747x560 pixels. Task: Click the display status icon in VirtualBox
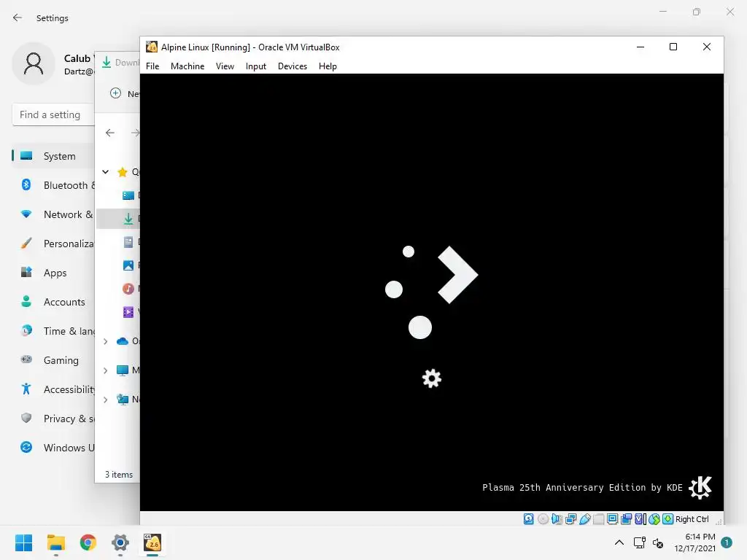click(x=612, y=519)
